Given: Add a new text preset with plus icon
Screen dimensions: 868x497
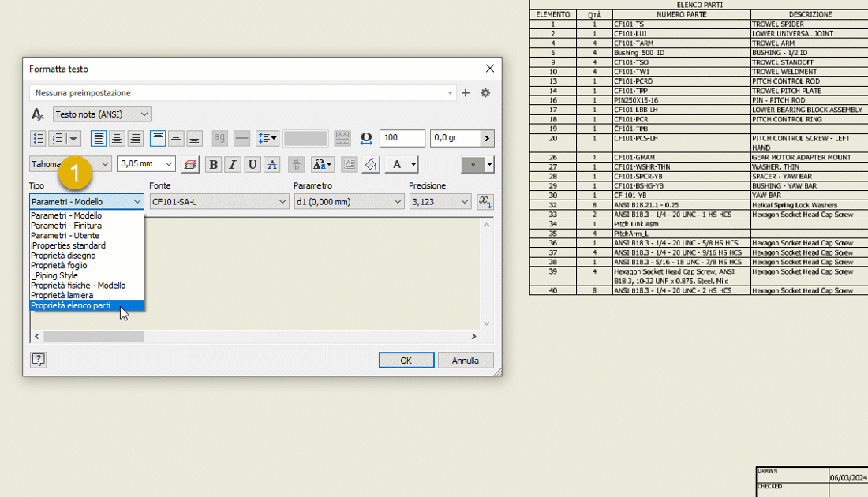Looking at the screenshot, I should (465, 93).
